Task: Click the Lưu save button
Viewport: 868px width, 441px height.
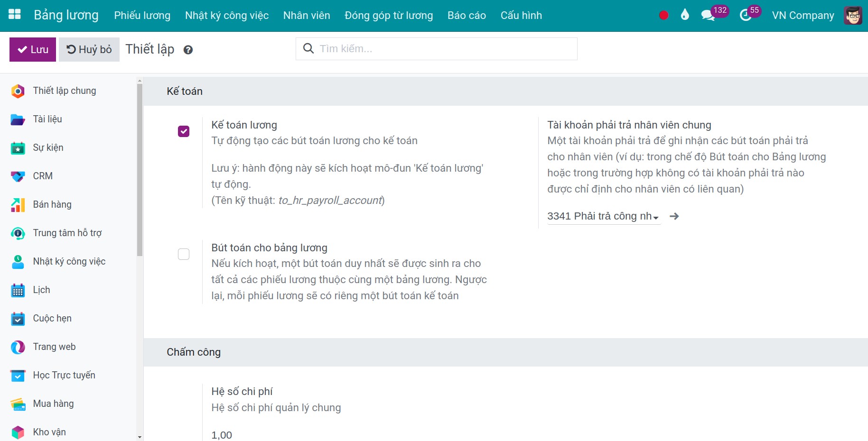Action: (x=33, y=49)
